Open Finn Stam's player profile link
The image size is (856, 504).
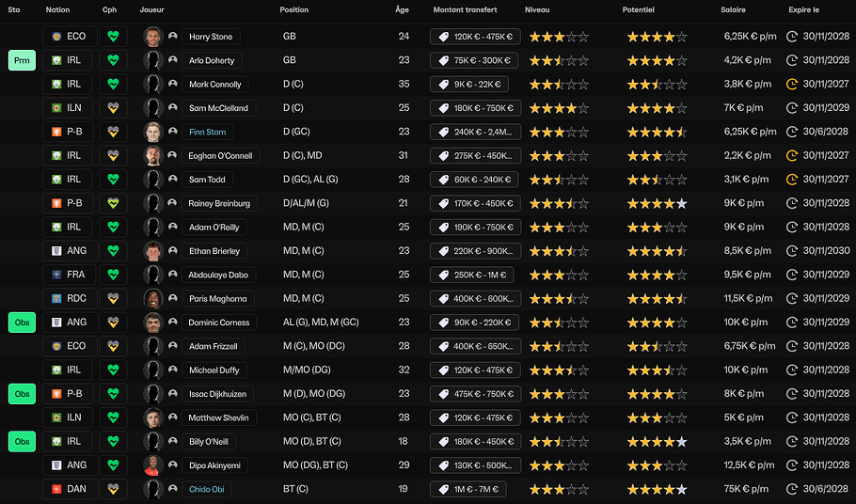pos(207,132)
